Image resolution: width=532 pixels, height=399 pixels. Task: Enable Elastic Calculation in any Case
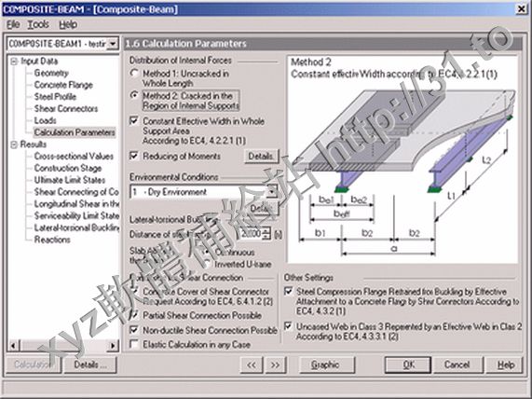coord(134,344)
